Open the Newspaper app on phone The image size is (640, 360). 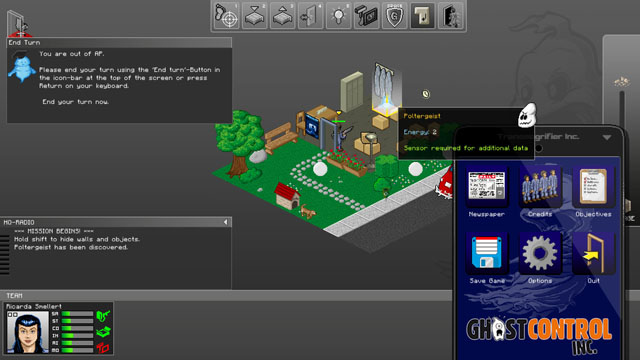tap(487, 186)
